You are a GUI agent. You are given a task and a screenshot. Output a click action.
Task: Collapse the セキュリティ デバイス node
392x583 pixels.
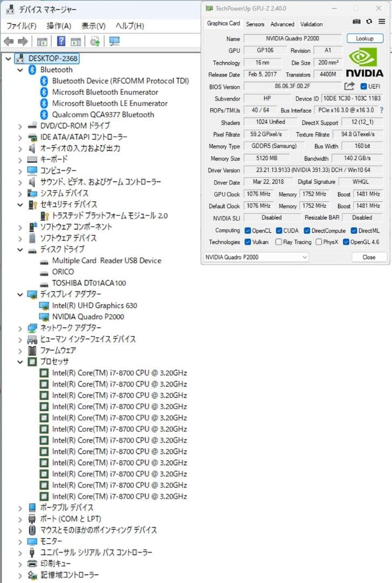pyautogui.click(x=20, y=205)
